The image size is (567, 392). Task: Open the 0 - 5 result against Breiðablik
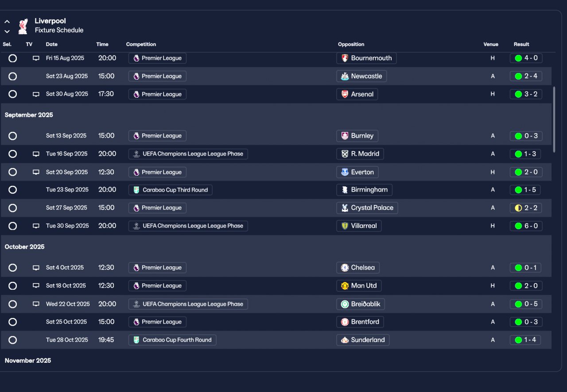(x=526, y=304)
